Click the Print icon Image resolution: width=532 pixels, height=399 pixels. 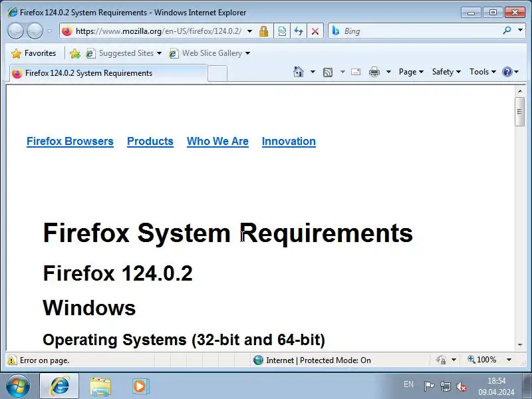coord(374,72)
